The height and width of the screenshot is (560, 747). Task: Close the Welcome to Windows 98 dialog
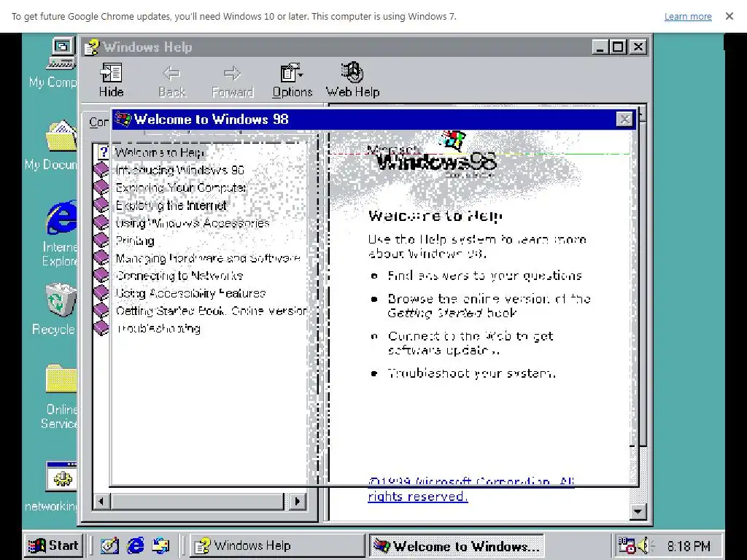(x=624, y=119)
